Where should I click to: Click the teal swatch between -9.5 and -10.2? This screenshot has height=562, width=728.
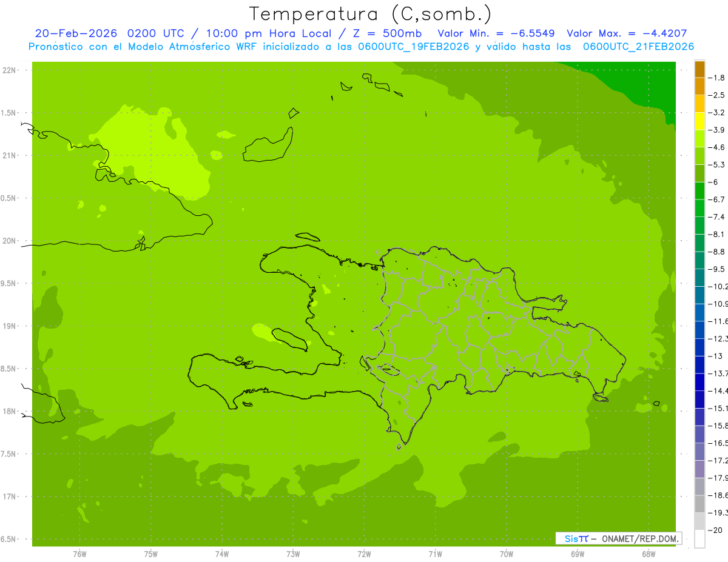[699, 278]
